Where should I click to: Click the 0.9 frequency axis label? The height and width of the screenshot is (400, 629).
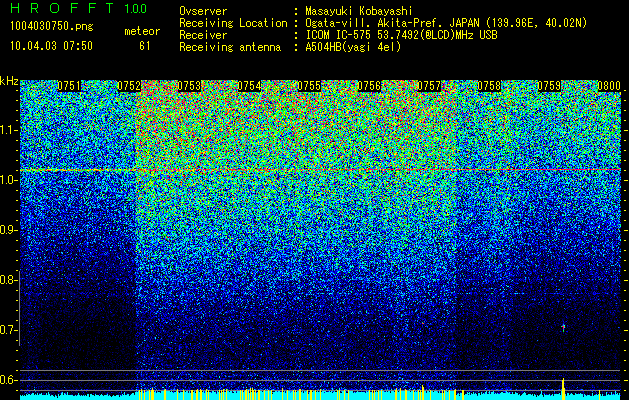(x=8, y=230)
